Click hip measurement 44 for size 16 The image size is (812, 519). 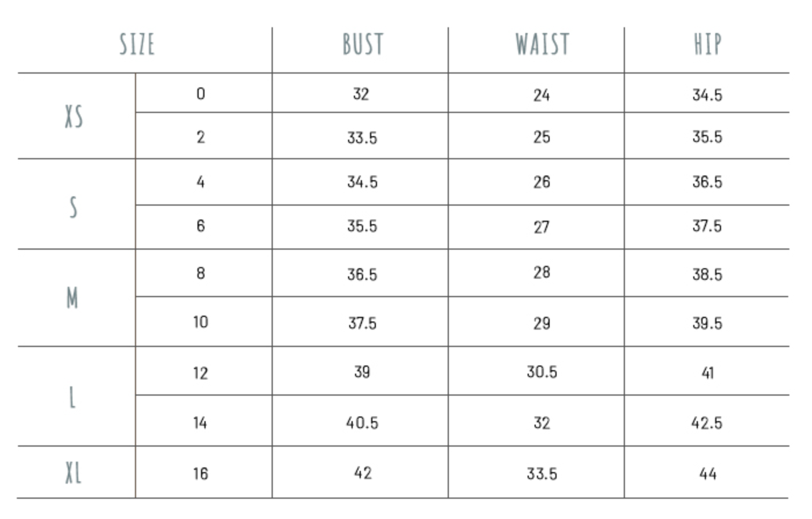pyautogui.click(x=707, y=474)
